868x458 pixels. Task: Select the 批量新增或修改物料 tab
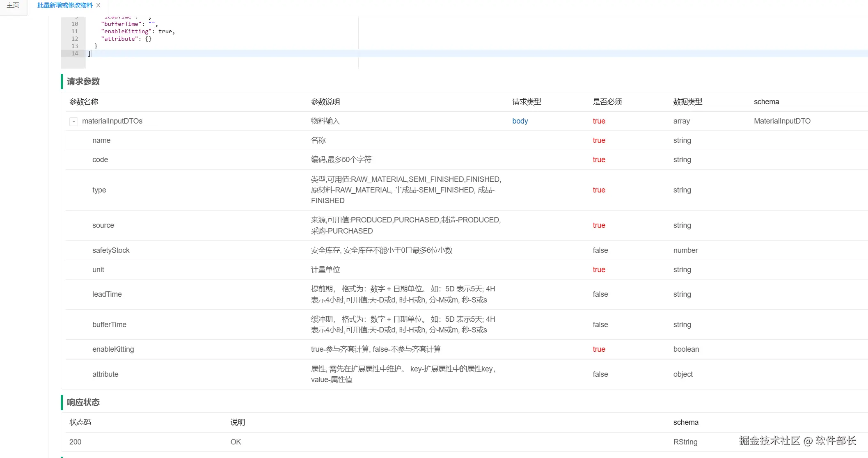(64, 5)
